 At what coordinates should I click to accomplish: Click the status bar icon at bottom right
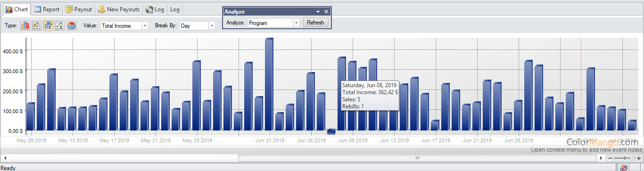point(624,168)
